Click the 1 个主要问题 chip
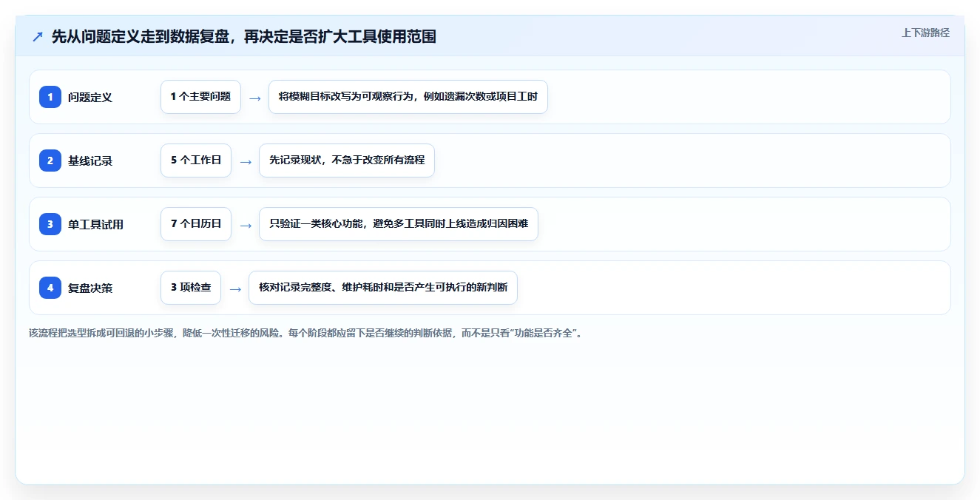The image size is (980, 500). [x=200, y=97]
